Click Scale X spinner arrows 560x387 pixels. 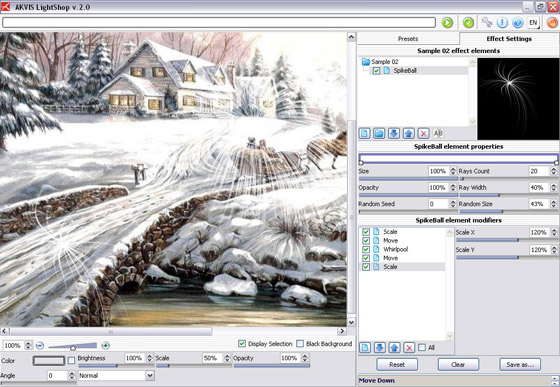coord(554,233)
